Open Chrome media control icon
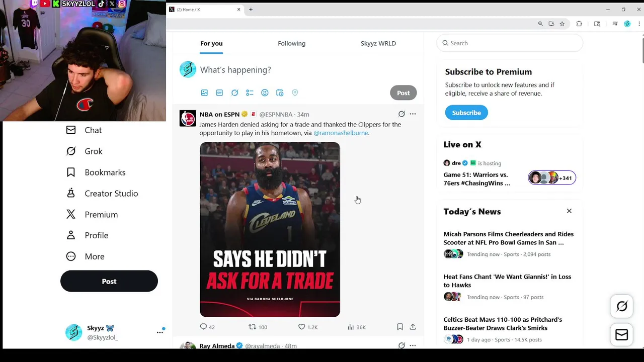The width and height of the screenshot is (644, 362). (615, 24)
